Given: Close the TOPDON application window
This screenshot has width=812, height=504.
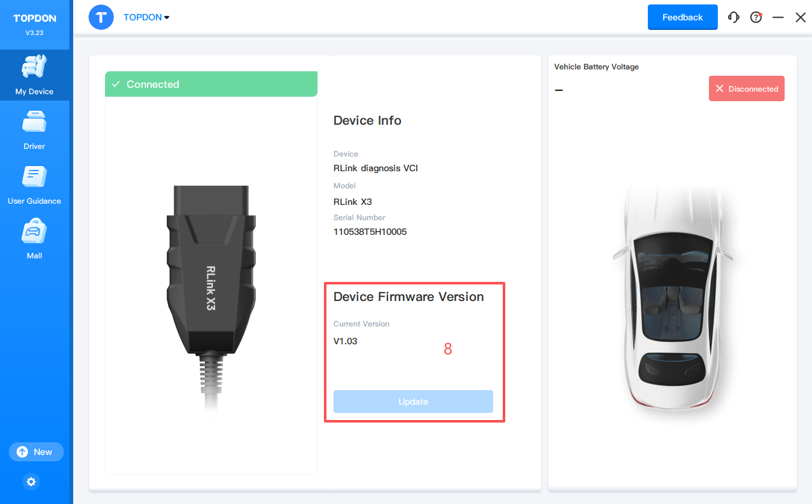Looking at the screenshot, I should [801, 17].
